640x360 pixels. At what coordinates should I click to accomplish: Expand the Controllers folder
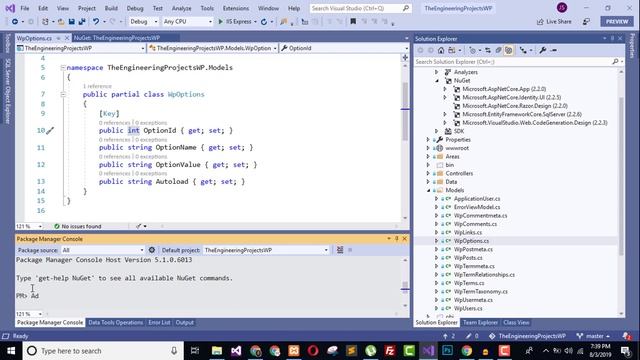pyautogui.click(x=428, y=173)
